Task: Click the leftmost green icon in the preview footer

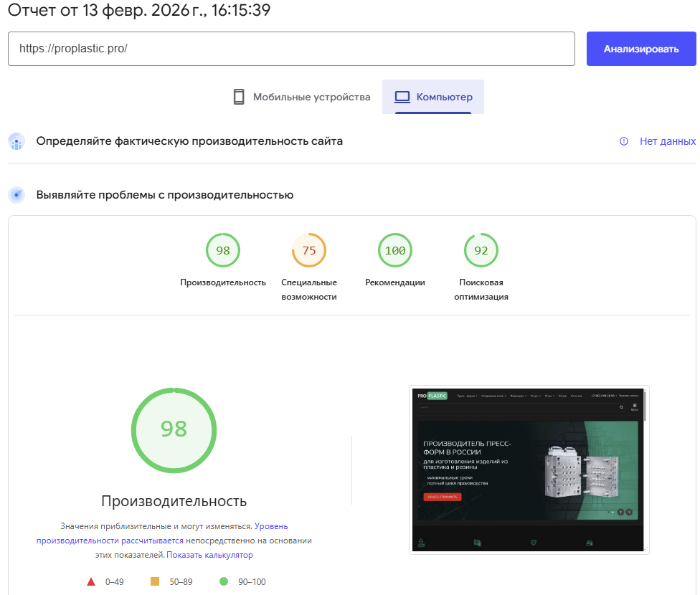Action: (x=421, y=541)
